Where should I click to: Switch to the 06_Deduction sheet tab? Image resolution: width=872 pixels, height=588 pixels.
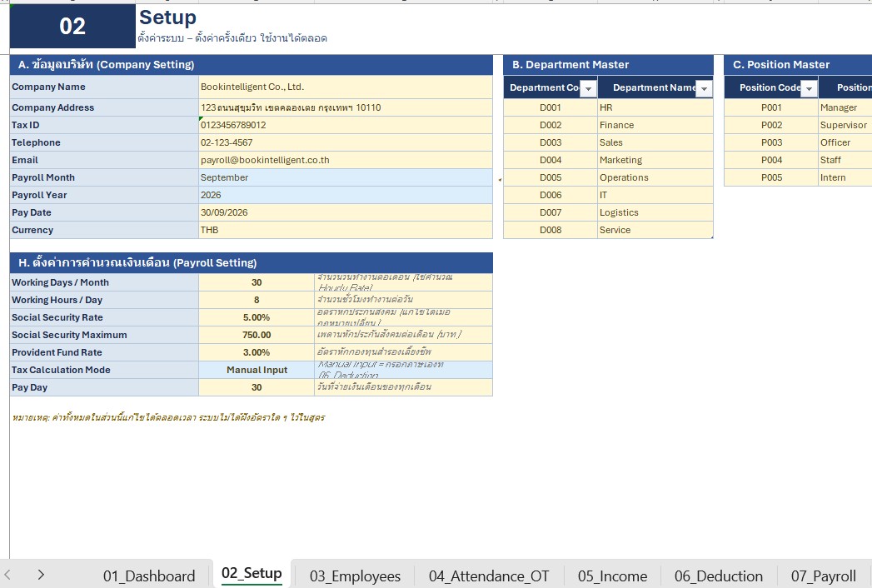(x=719, y=576)
